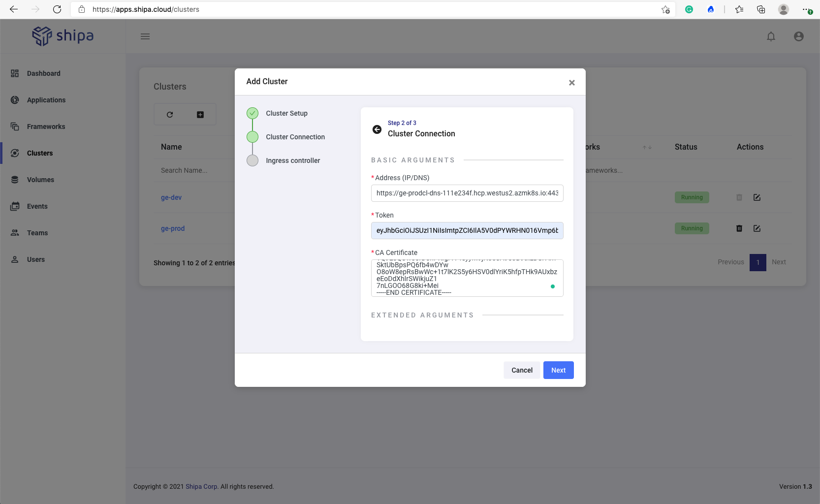
Task: Cancel adding the cluster
Action: click(x=522, y=370)
